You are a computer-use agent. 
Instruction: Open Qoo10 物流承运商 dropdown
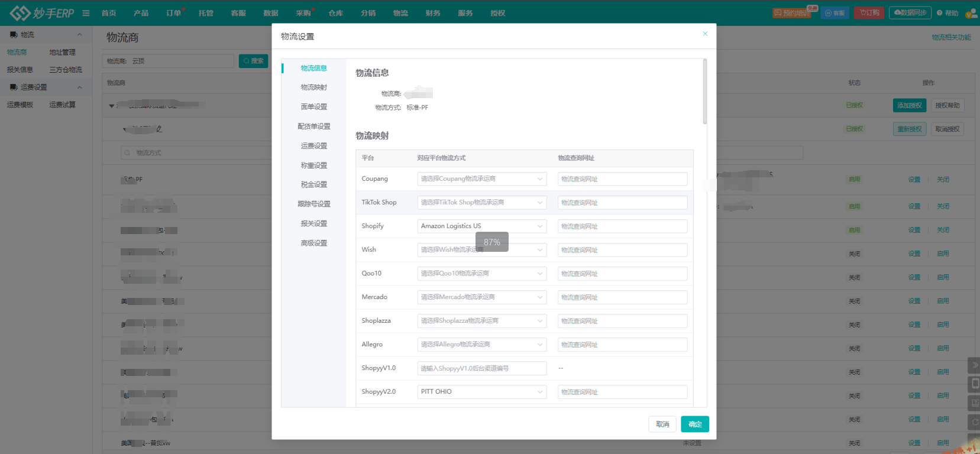coord(482,273)
